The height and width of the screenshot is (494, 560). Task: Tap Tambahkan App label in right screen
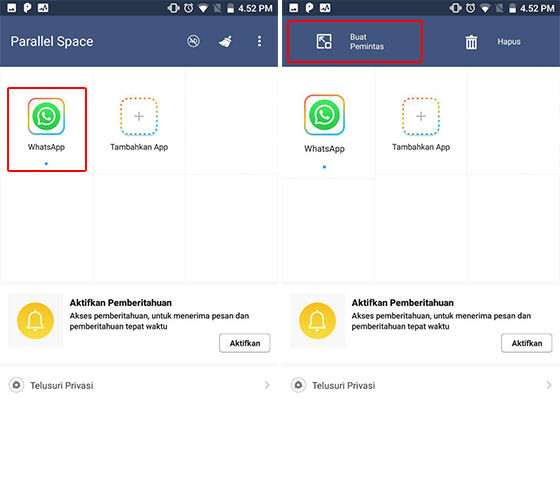point(421,147)
